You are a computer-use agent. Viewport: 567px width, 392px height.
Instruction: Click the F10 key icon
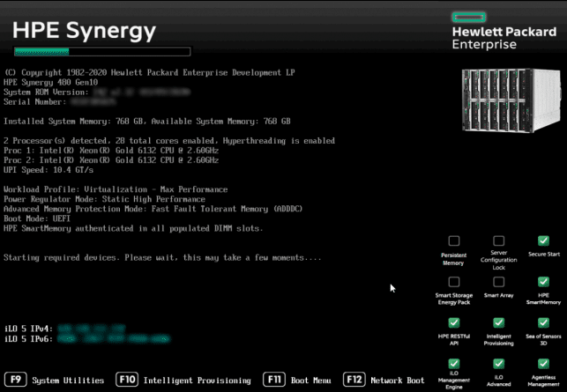pos(127,381)
